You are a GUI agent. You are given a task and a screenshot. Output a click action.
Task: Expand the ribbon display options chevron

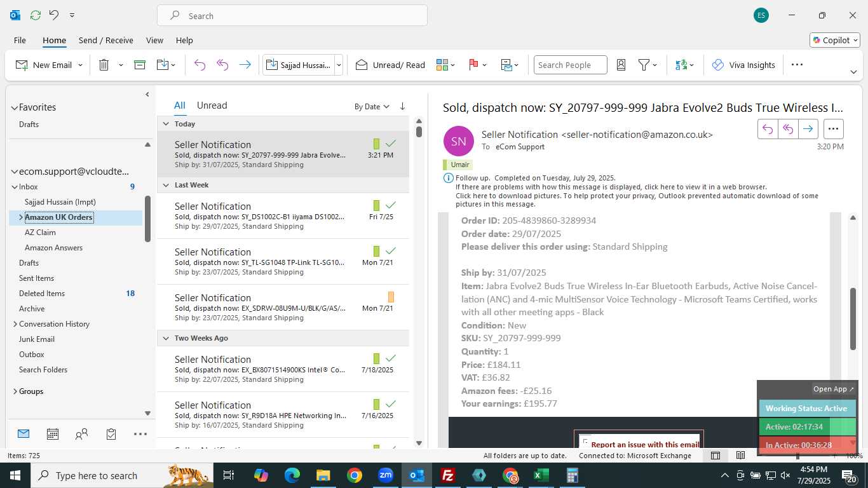pyautogui.click(x=853, y=72)
